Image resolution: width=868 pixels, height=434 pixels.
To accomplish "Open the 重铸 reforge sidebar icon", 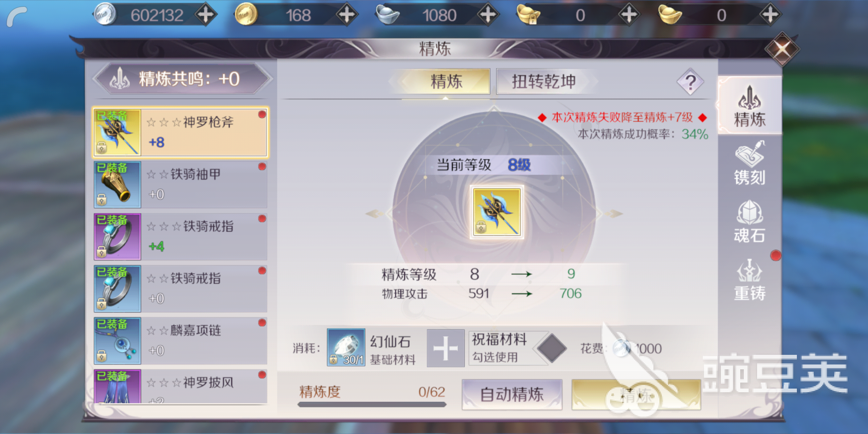I will (x=749, y=280).
